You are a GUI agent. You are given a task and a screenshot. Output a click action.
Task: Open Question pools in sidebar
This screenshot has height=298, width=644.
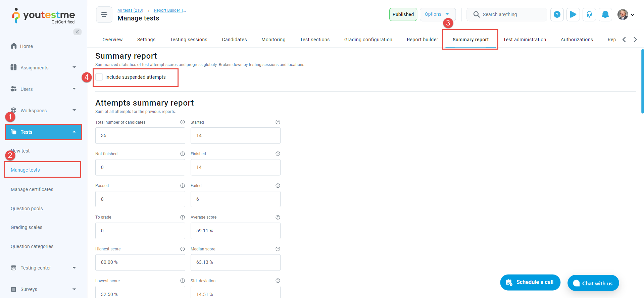coord(27,208)
